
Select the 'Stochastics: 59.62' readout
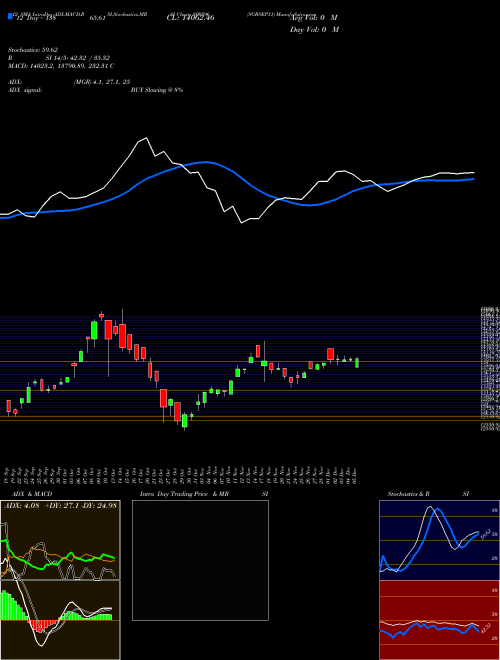pos(33,50)
